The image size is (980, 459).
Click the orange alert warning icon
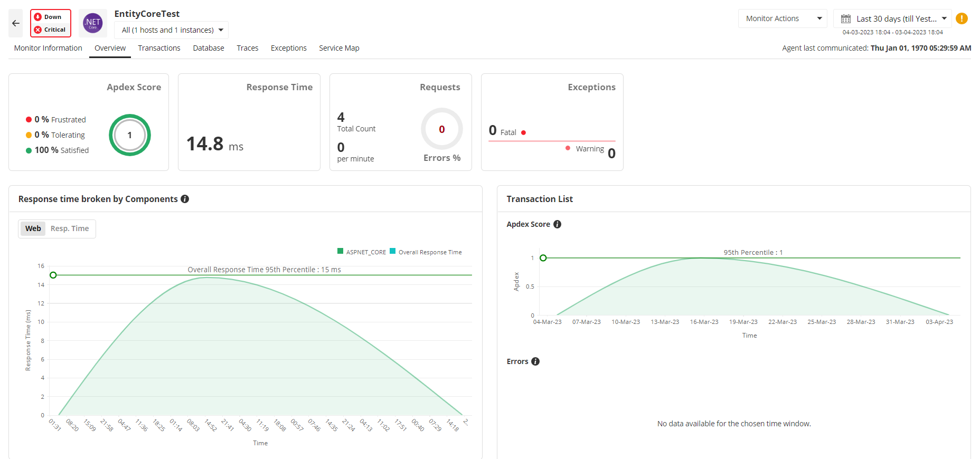(x=962, y=18)
